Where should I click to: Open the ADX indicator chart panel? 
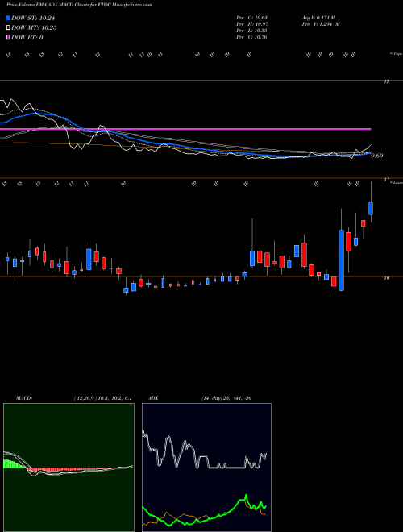coord(206,468)
